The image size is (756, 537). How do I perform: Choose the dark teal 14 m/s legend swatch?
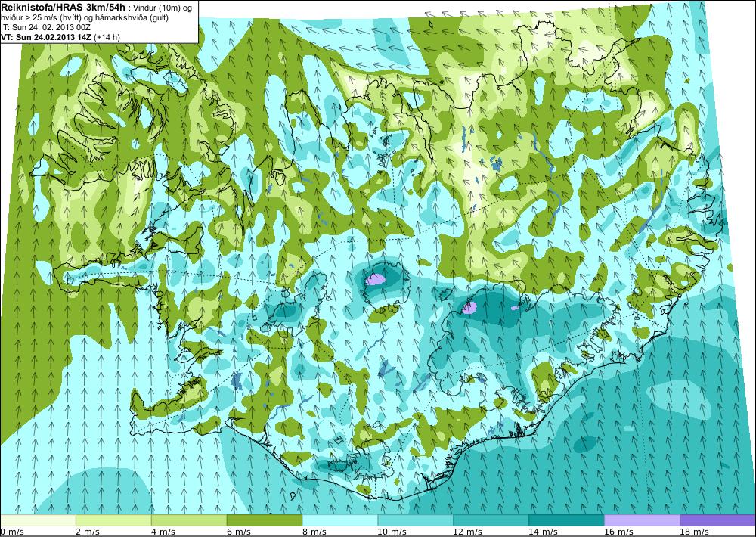click(566, 520)
